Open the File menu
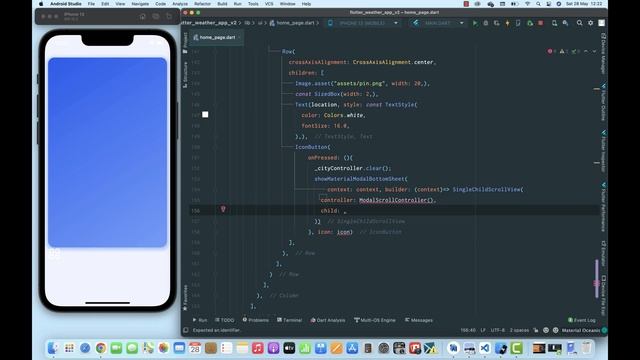The height and width of the screenshot is (360, 640). coord(91,4)
